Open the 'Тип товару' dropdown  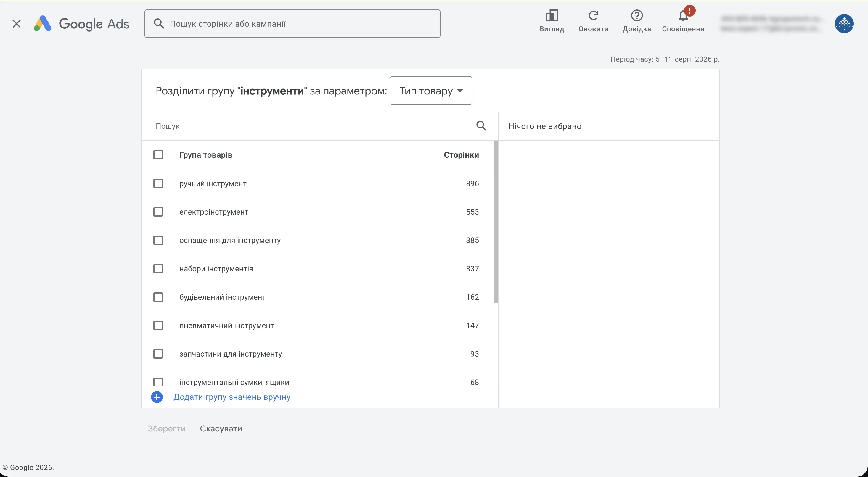431,91
